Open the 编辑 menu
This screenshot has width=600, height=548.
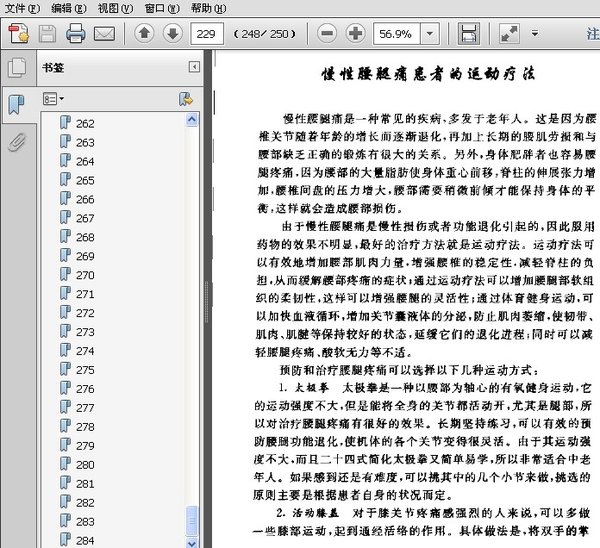(x=69, y=8)
